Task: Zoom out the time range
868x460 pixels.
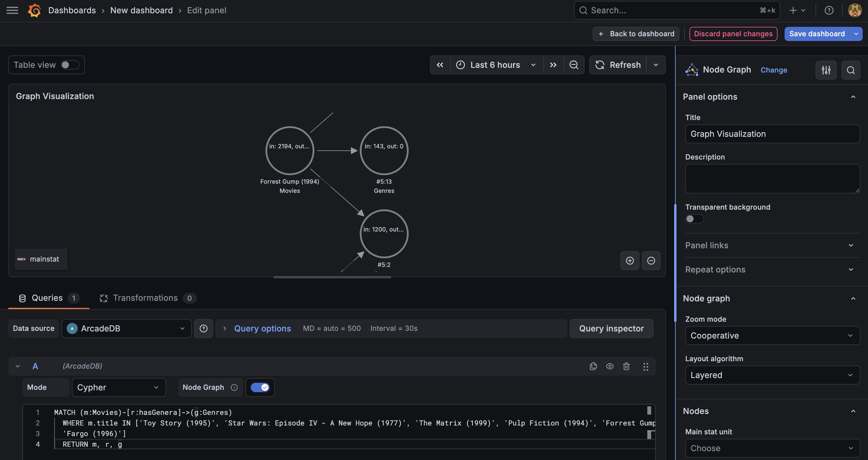Action: [x=574, y=65]
